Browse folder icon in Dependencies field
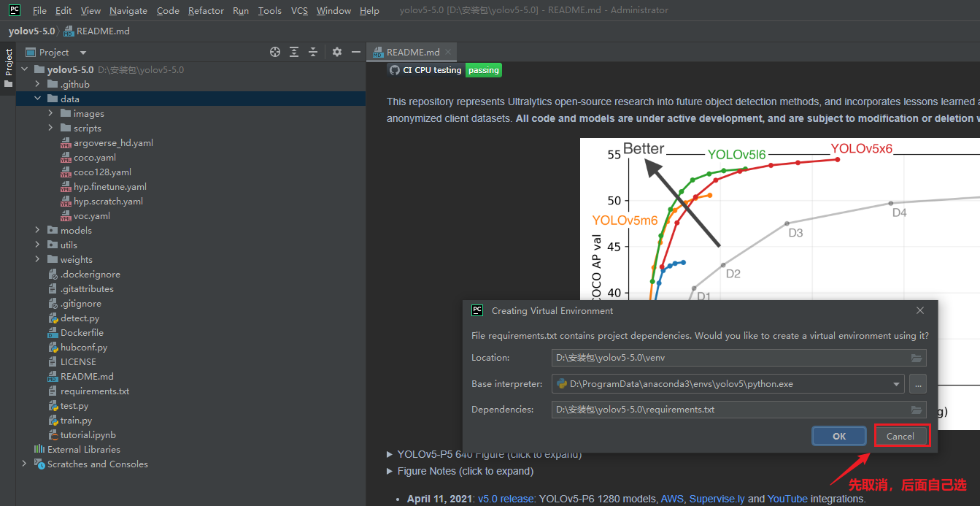980x506 pixels. pyautogui.click(x=917, y=410)
